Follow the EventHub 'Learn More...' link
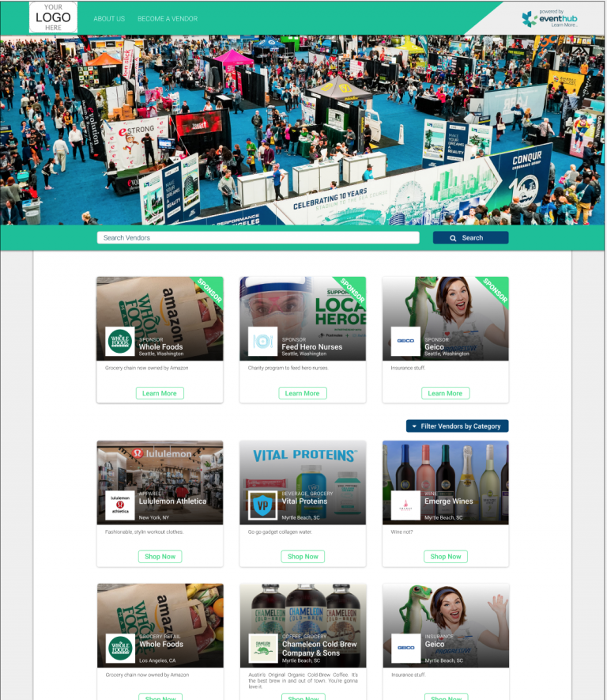This screenshot has height=700, width=607. [x=564, y=25]
